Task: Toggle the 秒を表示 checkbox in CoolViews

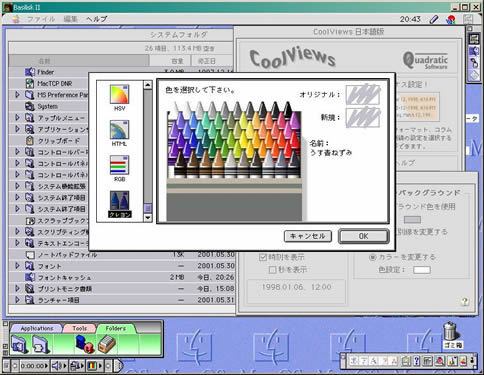Action: (x=272, y=269)
